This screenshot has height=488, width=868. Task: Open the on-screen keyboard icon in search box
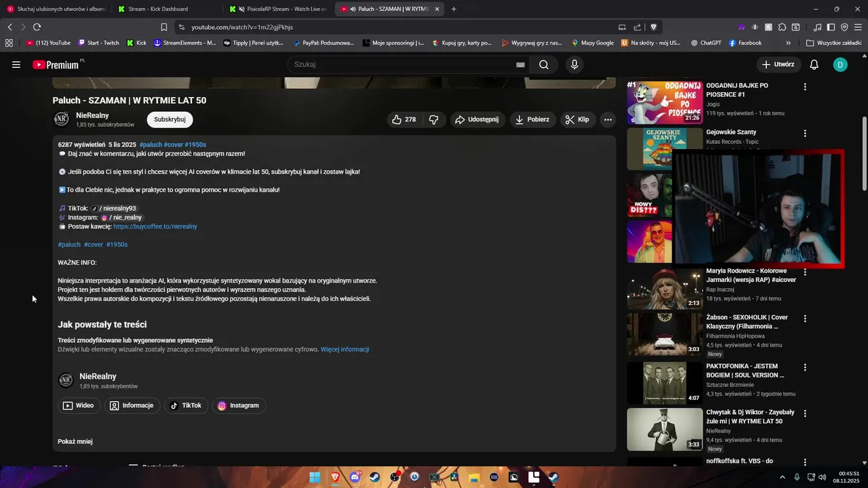[x=520, y=64]
